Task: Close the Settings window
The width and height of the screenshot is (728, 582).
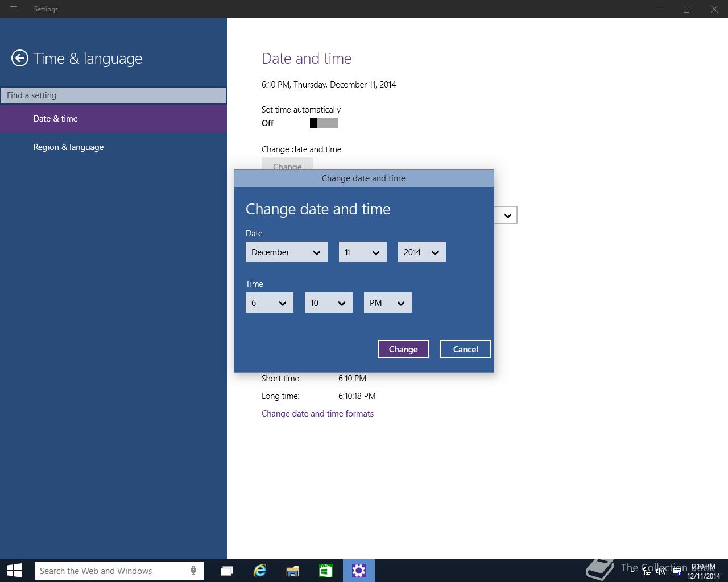Action: tap(714, 9)
